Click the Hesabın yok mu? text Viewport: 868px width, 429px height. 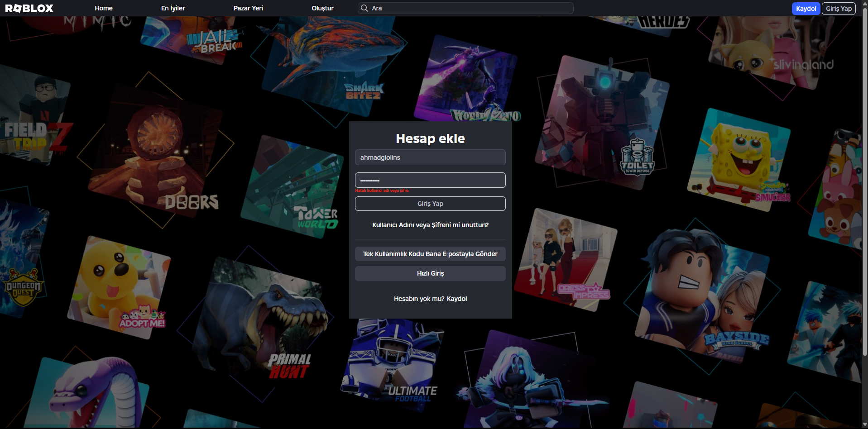coord(419,299)
